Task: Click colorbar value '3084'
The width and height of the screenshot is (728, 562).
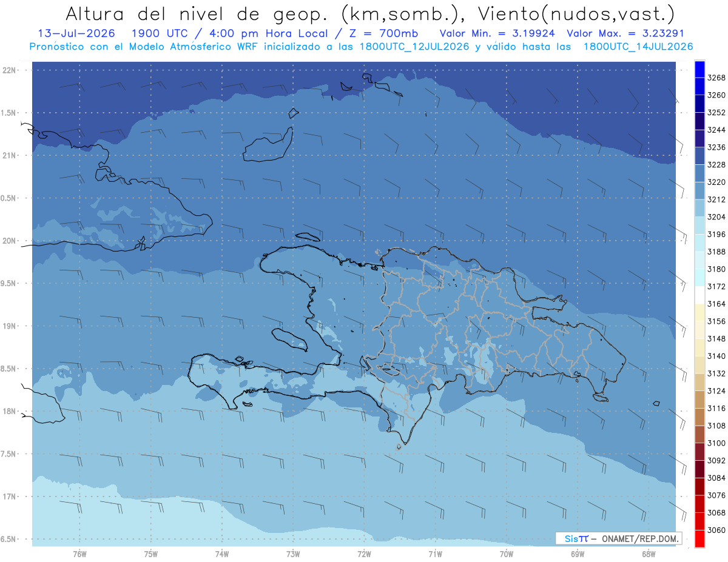Action: click(716, 478)
